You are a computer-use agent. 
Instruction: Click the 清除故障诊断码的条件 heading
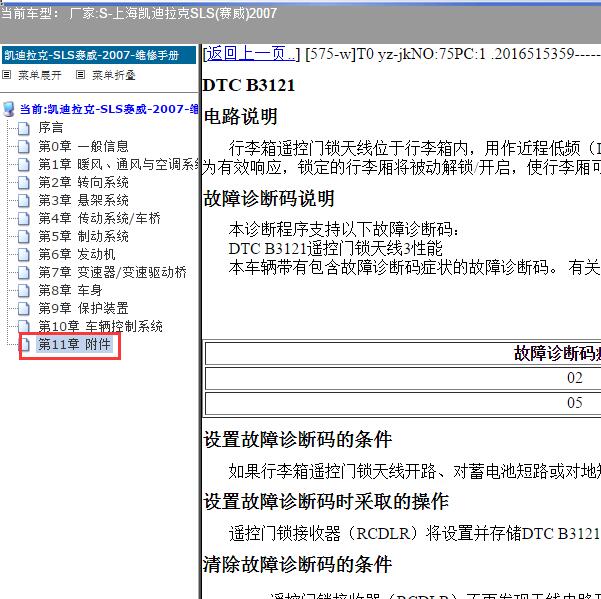tap(297, 565)
